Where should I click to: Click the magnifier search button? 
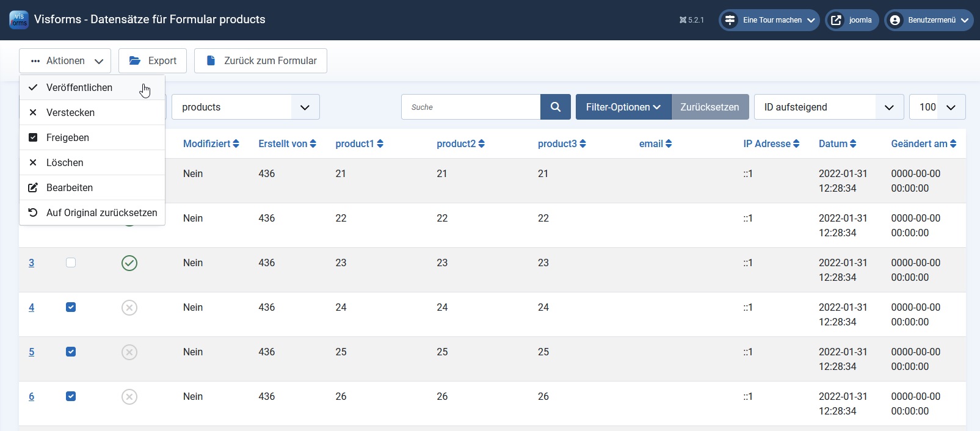tap(555, 107)
